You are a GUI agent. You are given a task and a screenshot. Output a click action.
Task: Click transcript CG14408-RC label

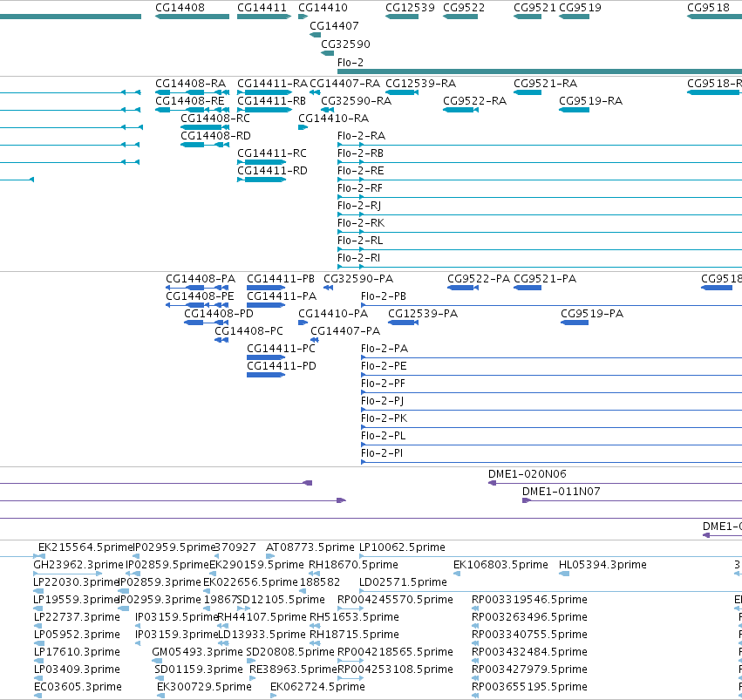pyautogui.click(x=215, y=119)
